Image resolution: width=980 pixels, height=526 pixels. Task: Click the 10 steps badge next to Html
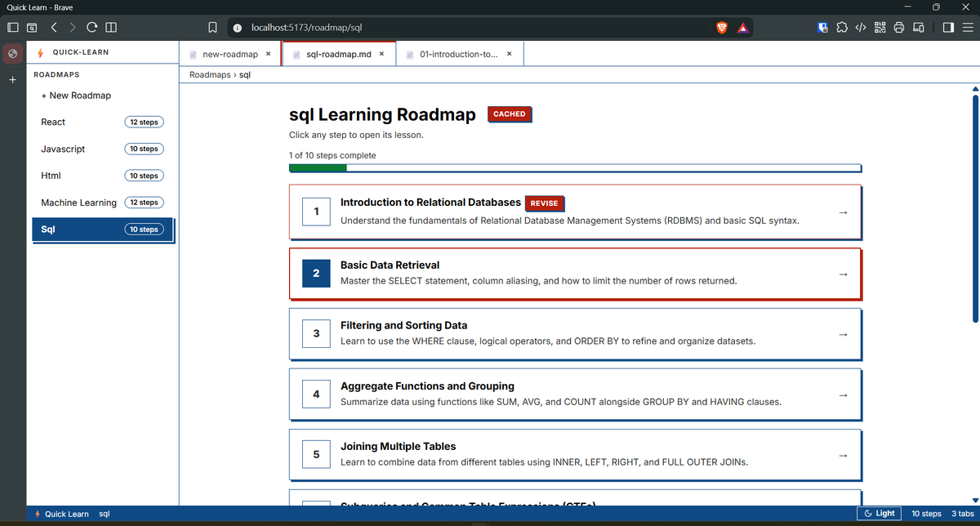(144, 176)
